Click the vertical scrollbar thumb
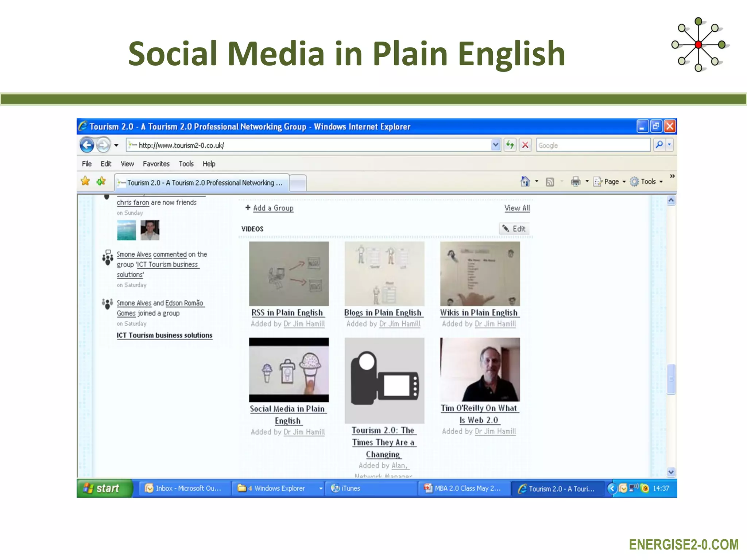Image resolution: width=747 pixels, height=560 pixels. click(x=671, y=379)
